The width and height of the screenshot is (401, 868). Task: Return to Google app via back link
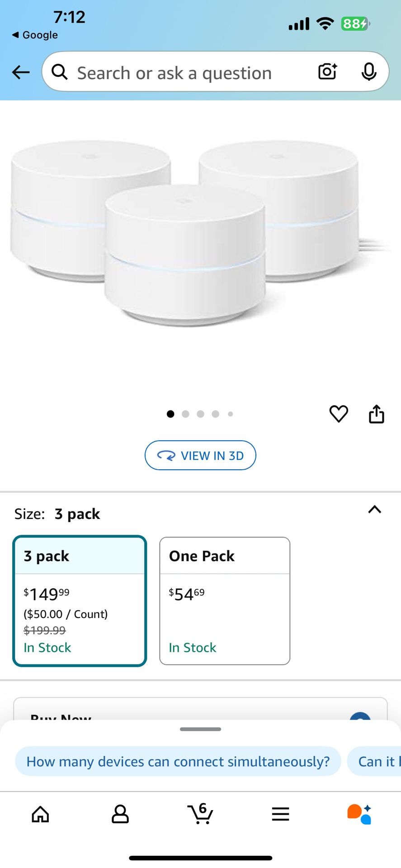(35, 35)
